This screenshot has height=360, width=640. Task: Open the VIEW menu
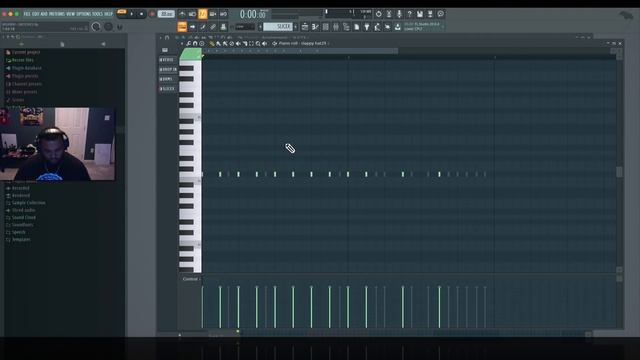pos(71,14)
